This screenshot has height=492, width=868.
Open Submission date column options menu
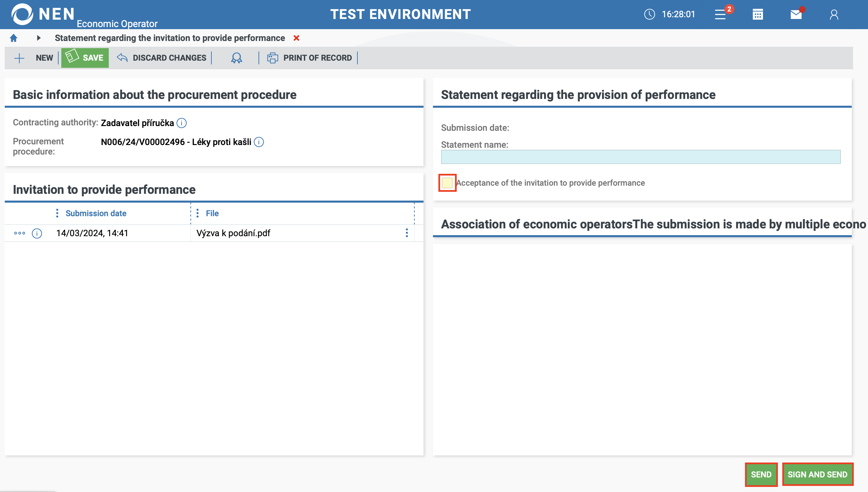[57, 213]
